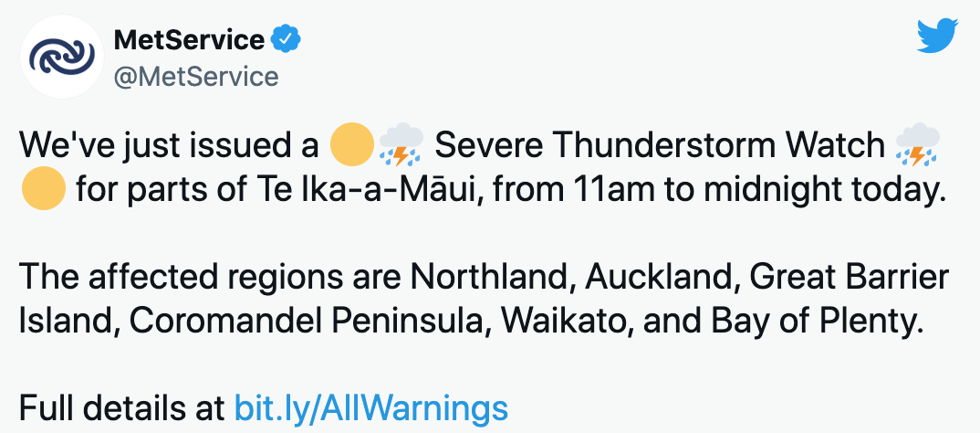Click the word "Northland" in the tweet

[493, 278]
